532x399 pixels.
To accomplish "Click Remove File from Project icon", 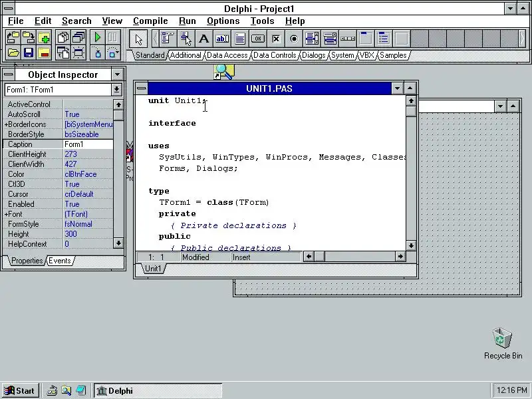I will click(44, 53).
